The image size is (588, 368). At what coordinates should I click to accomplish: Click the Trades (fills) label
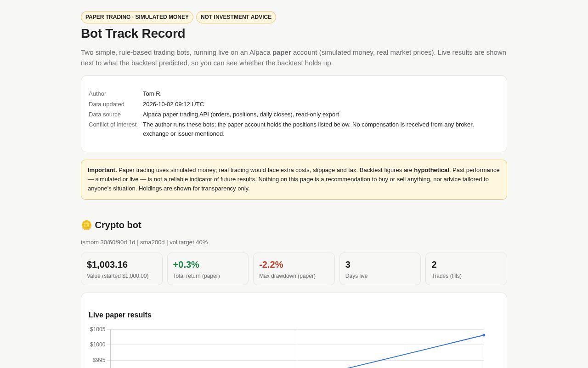[447, 276]
